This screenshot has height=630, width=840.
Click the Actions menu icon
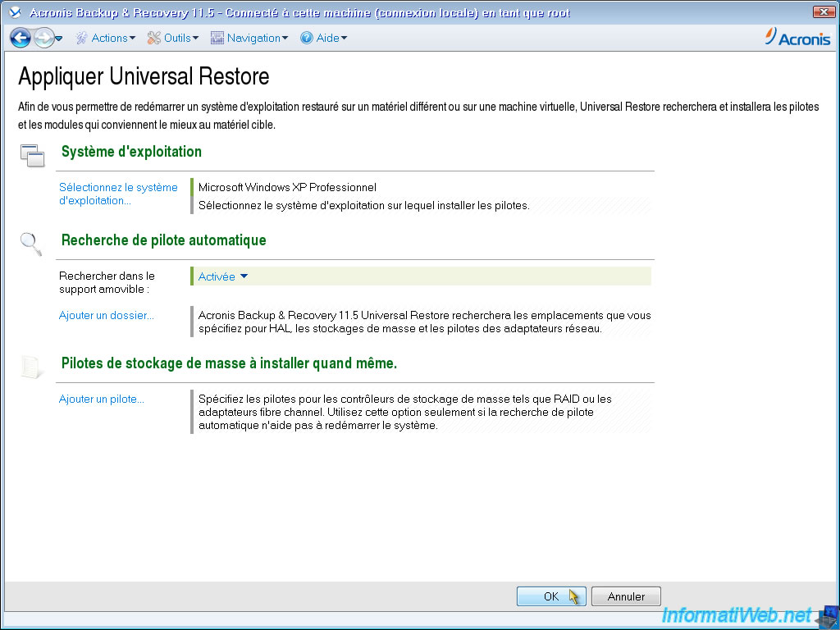coord(81,38)
